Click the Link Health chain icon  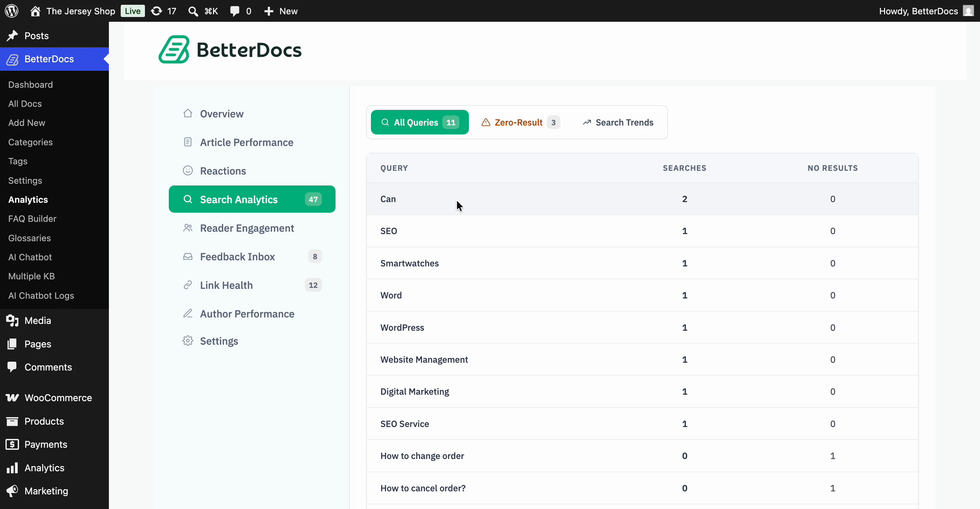[x=187, y=285]
